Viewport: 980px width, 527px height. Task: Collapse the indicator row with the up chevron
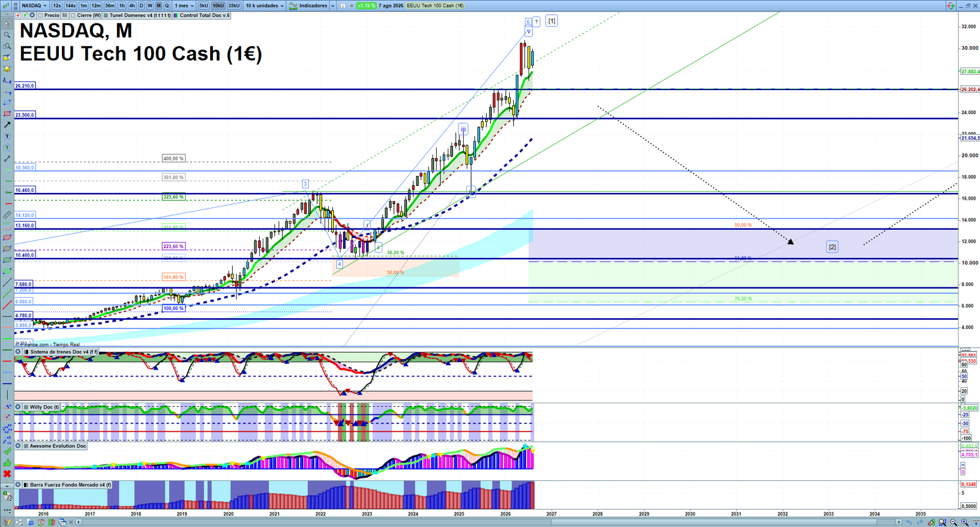click(x=7, y=15)
